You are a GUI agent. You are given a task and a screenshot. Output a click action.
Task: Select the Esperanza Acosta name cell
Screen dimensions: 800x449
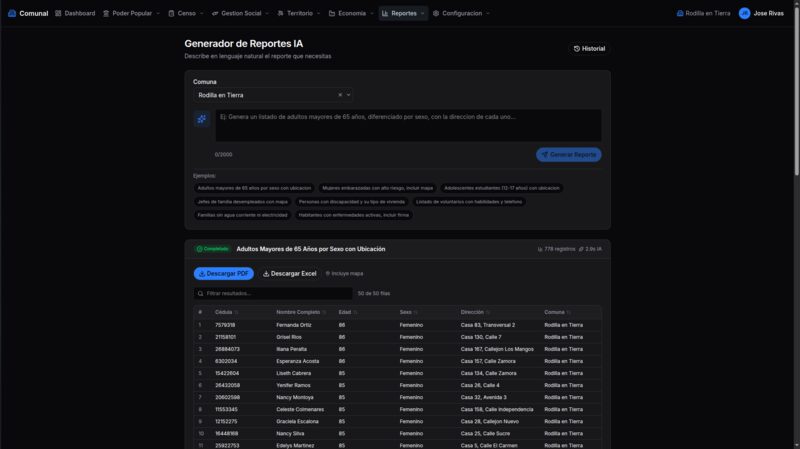(297, 361)
